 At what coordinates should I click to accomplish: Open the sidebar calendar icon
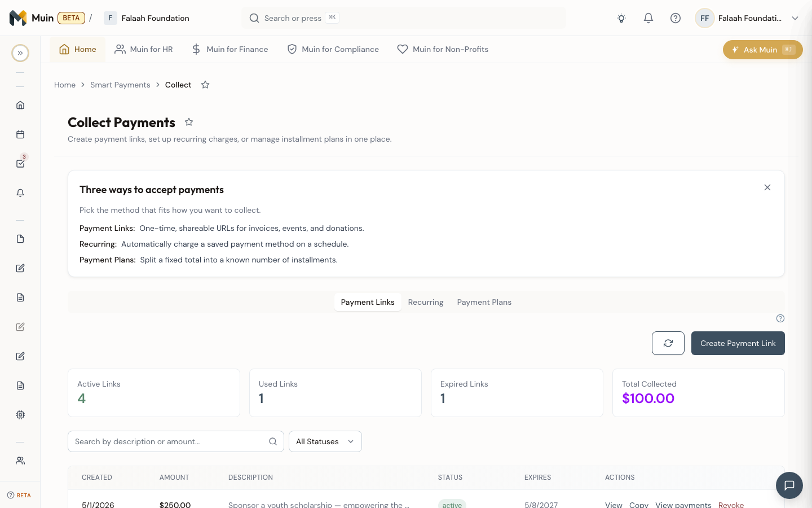[20, 134]
